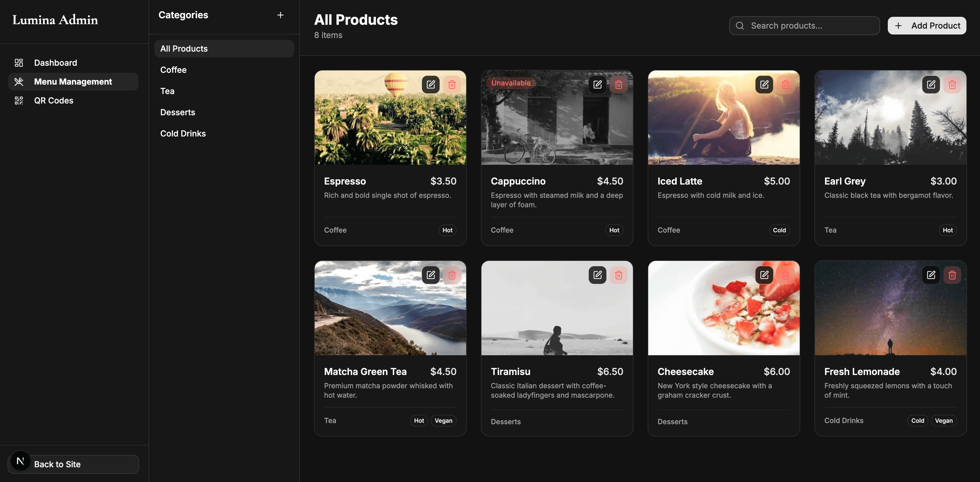Edit the Matcha Green Tea product

coord(431,275)
